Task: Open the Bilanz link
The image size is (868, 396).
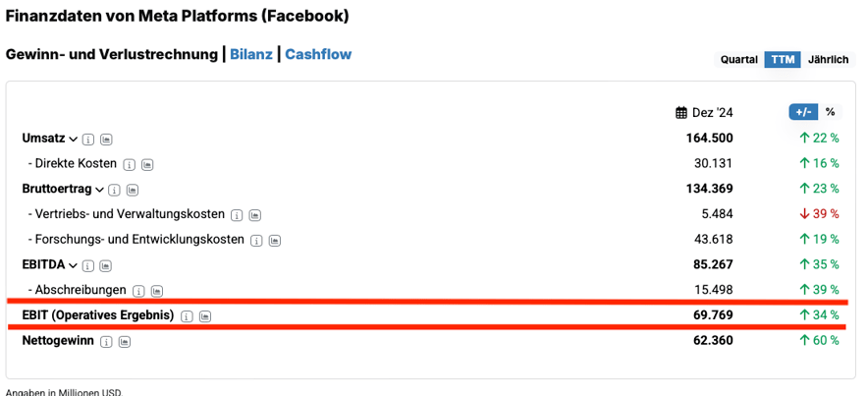Action: [x=251, y=54]
